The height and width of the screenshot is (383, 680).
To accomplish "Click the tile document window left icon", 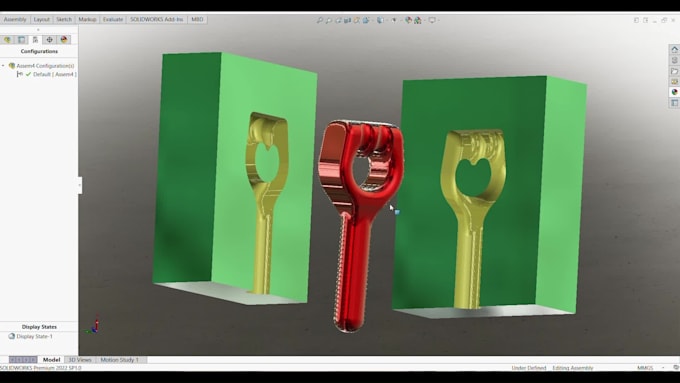I will coord(636,20).
